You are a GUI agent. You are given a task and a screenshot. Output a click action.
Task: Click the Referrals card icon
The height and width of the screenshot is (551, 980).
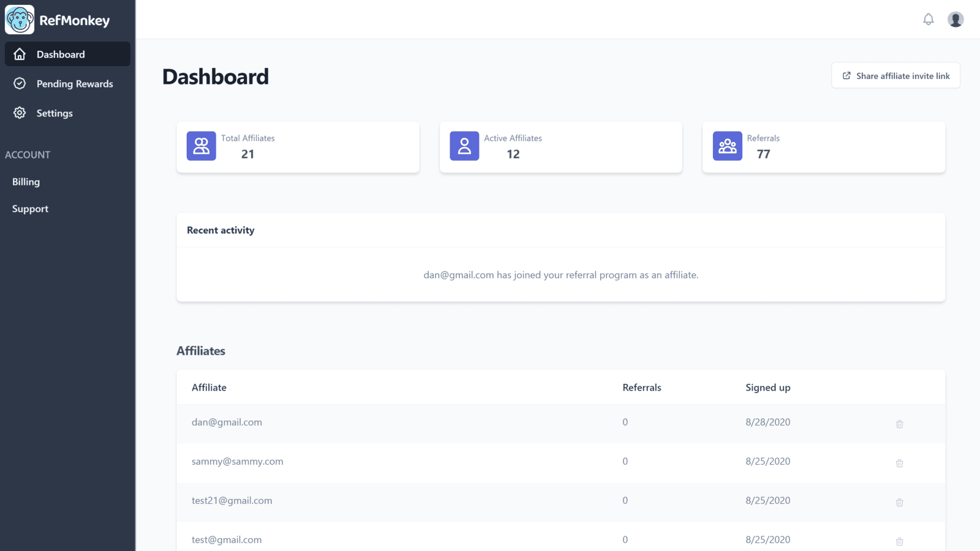[x=726, y=146]
